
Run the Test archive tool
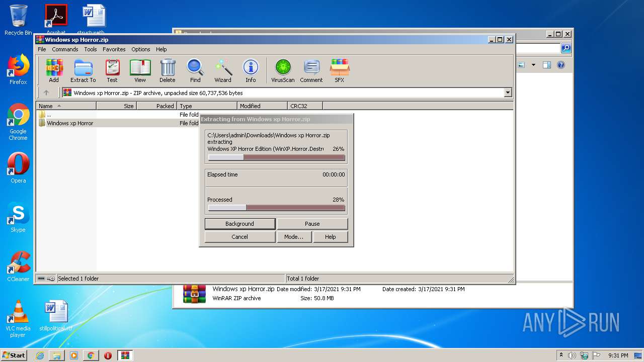pyautogui.click(x=112, y=70)
